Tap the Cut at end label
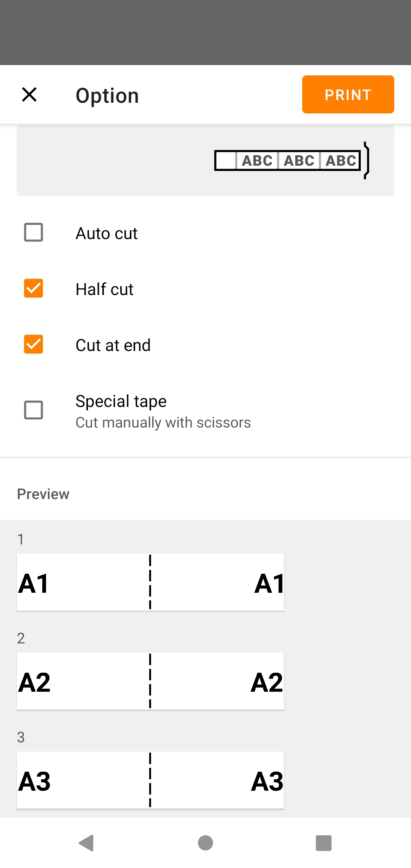Viewport: 411px width, 868px height. (x=113, y=345)
